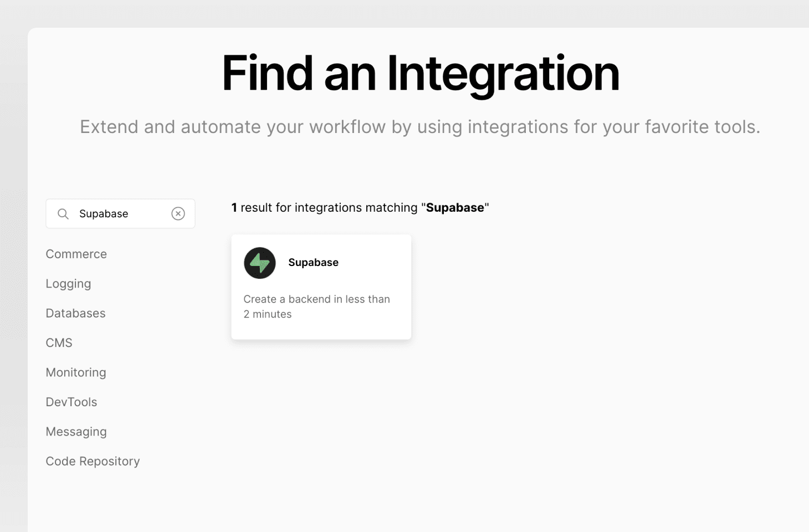Click empty area at bottom of Supabase card
Screen dimensions: 809x532
click(321, 330)
